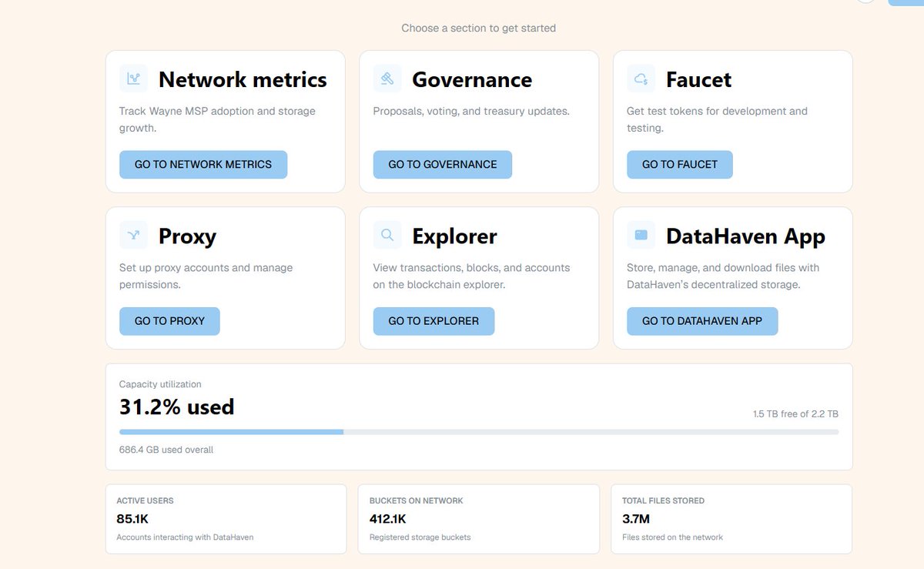Click the "85.1K" active users value
This screenshot has height=569, width=924.
tap(134, 519)
